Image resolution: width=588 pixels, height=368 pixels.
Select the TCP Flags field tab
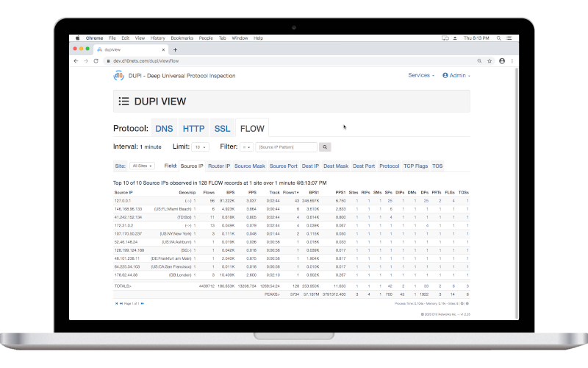415,166
